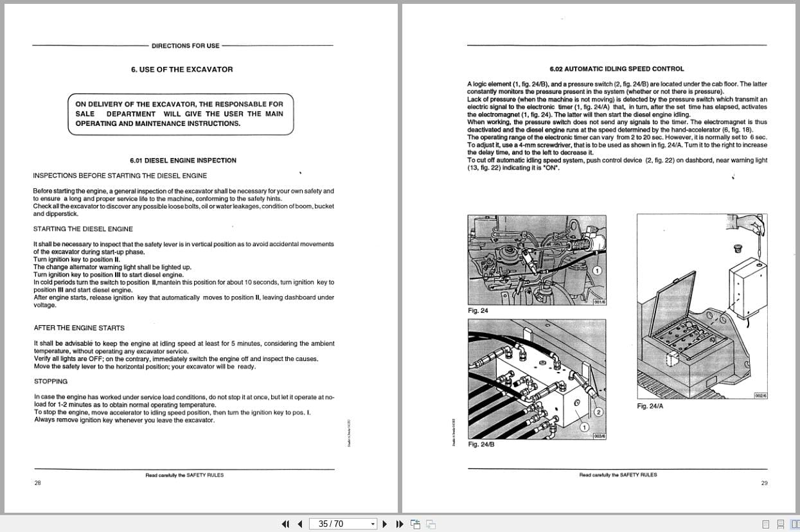800x532 pixels.
Task: Click 'Fig. 24/A' caption
Action: [650, 406]
